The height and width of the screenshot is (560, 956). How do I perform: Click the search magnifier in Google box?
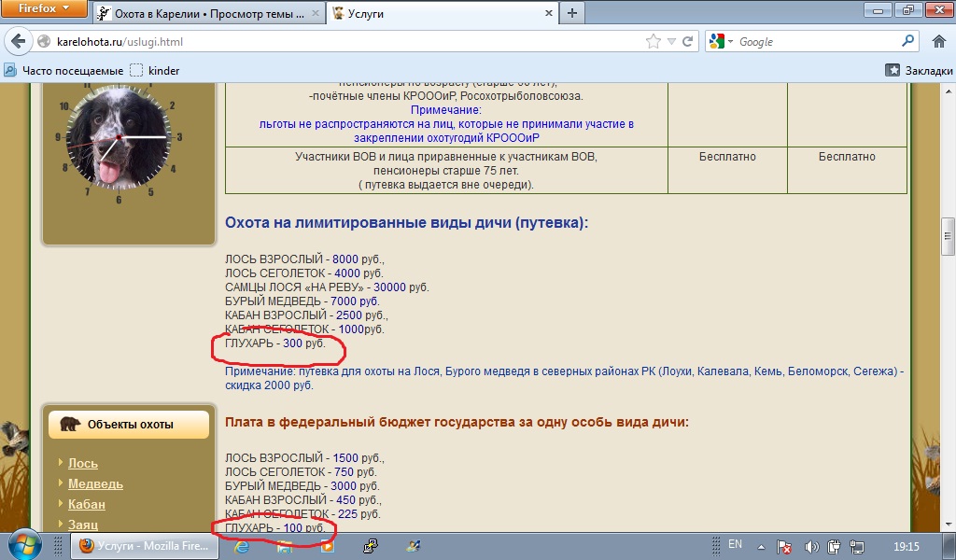(907, 42)
